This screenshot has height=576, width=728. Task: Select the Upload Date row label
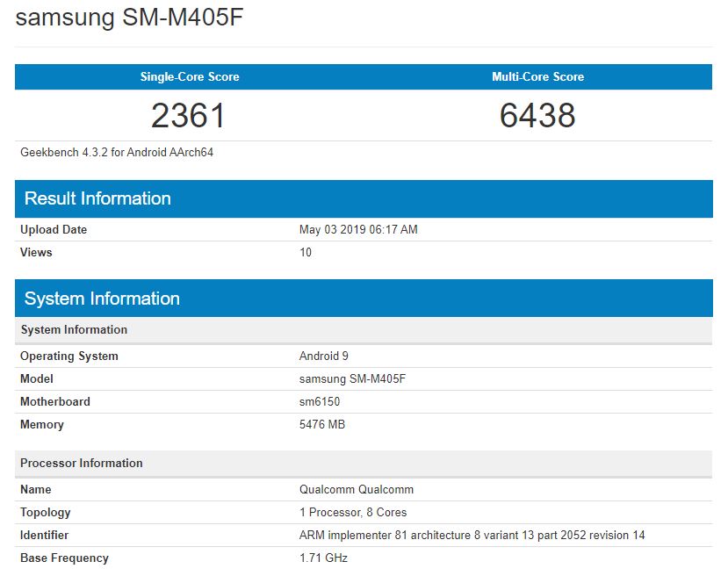click(54, 230)
